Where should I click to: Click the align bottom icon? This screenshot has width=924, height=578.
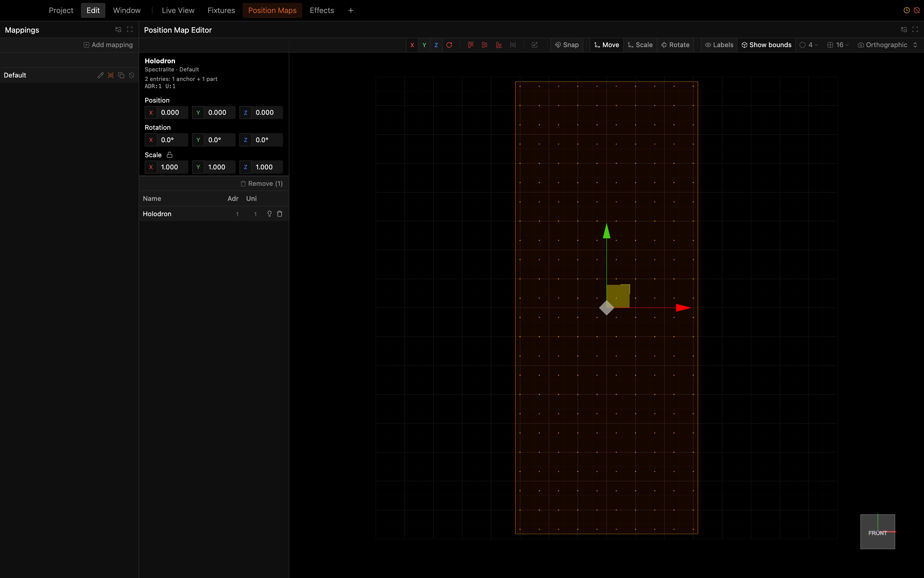pyautogui.click(x=499, y=45)
